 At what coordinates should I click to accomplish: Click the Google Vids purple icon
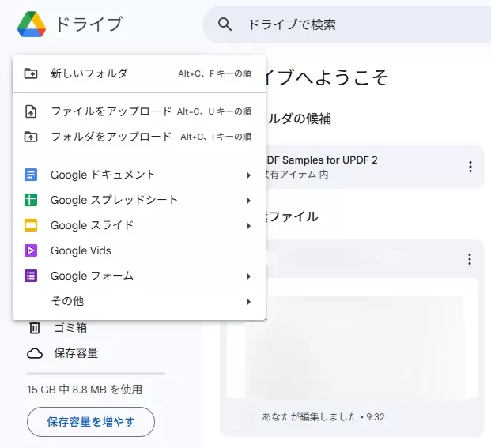pyautogui.click(x=31, y=250)
